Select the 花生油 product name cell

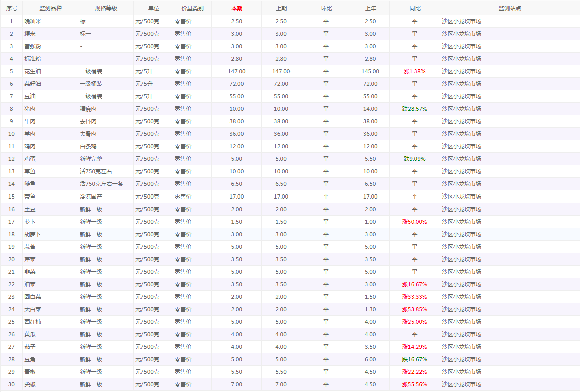pyautogui.click(x=33, y=71)
